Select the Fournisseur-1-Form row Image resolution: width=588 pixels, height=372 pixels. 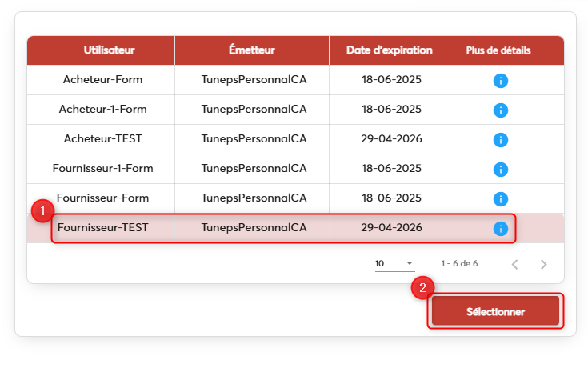tap(103, 169)
